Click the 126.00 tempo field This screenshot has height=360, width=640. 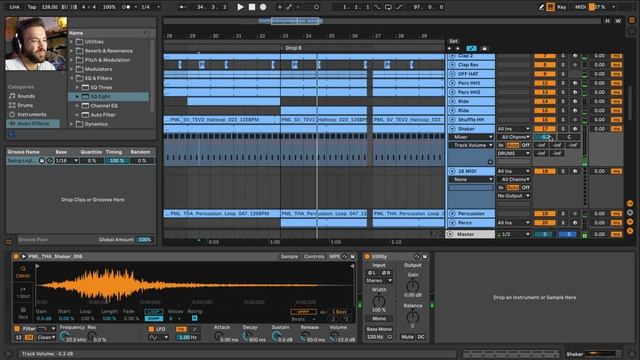49,7
